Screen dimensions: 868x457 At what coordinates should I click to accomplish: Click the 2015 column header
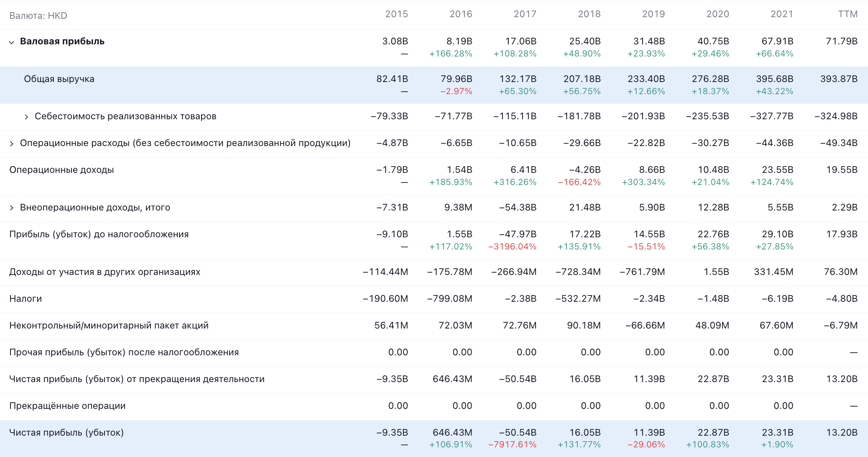click(x=396, y=14)
